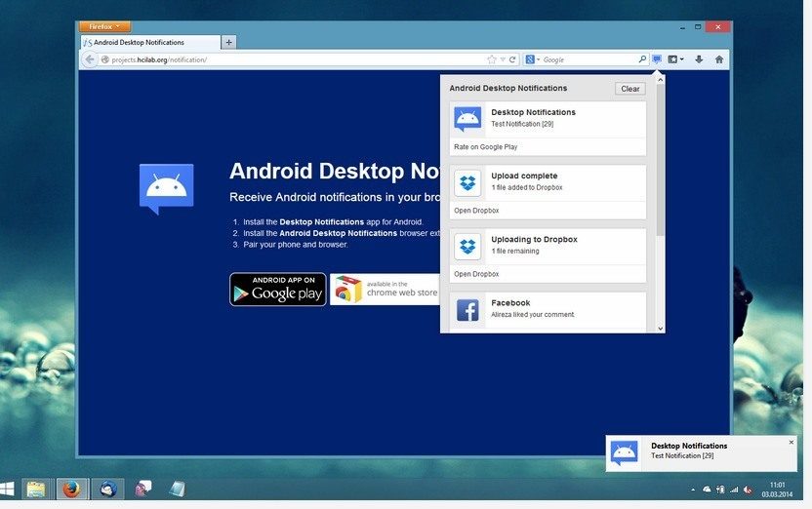This screenshot has height=509, width=812.
Task: Click 'Test Notification [29]' in the panel list
Action: point(522,124)
